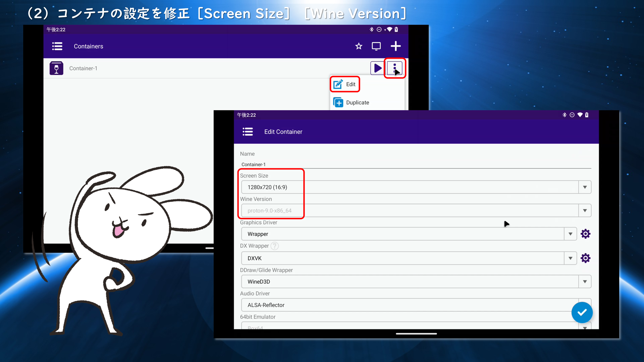
Task: Open DX Wrapper help question icon
Action: click(x=274, y=246)
